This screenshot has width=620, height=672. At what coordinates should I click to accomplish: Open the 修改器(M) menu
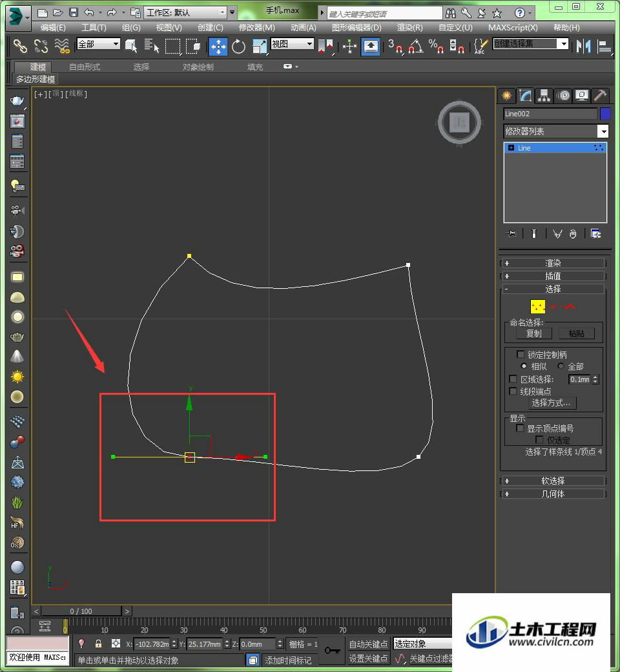coord(256,27)
